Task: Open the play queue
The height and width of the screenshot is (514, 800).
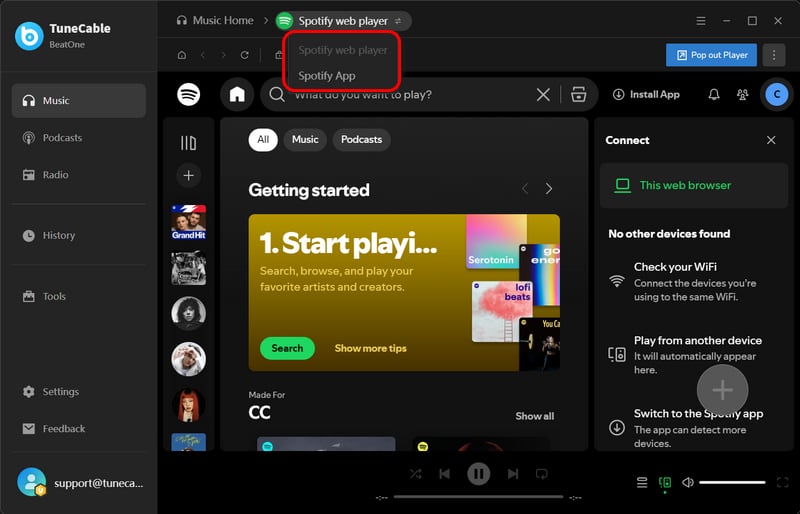Action: (x=642, y=482)
